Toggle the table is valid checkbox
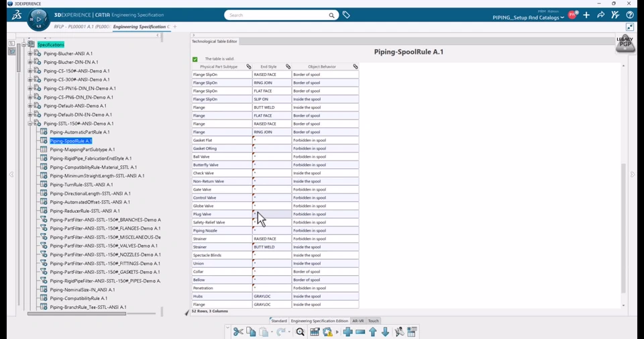 pos(195,59)
